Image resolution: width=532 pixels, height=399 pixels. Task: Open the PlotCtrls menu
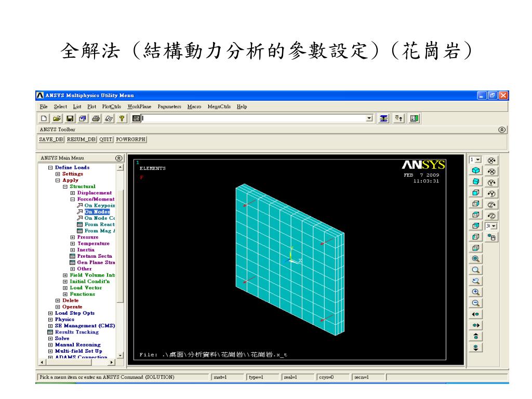(112, 107)
